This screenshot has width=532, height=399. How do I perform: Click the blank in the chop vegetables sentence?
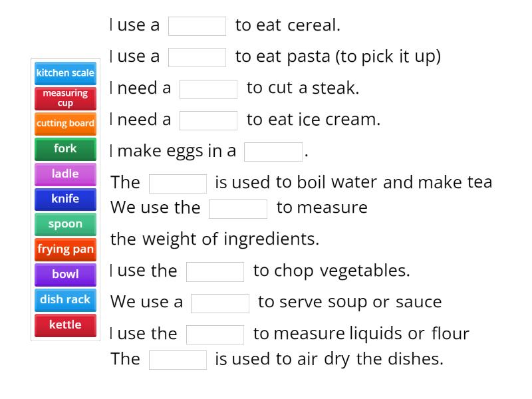click(215, 271)
